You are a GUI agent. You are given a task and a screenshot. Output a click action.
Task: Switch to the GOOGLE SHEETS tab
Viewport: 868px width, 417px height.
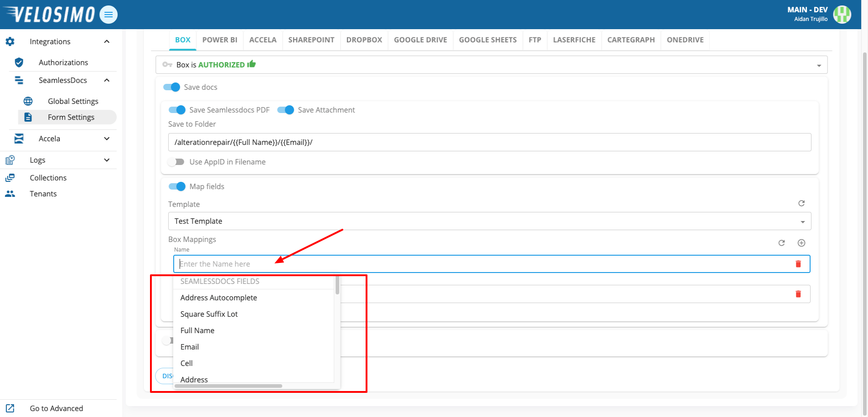pyautogui.click(x=488, y=40)
